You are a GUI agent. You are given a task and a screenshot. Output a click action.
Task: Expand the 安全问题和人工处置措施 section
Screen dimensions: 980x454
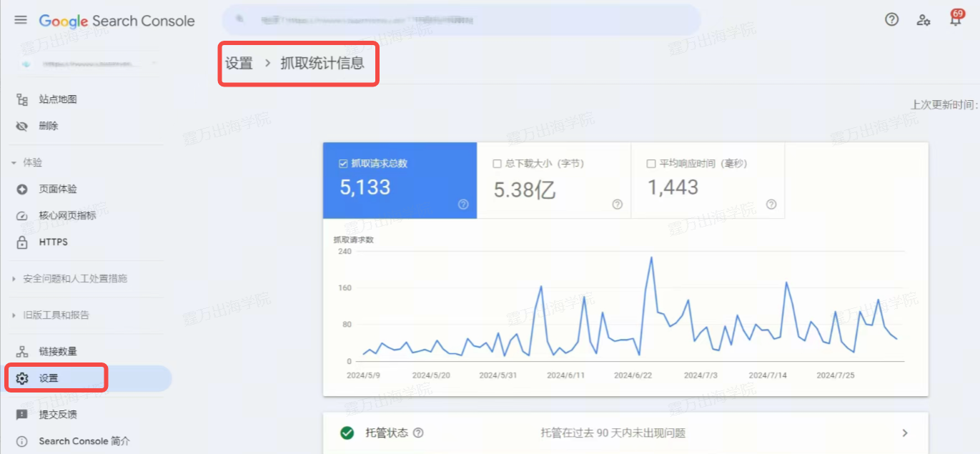click(14, 279)
